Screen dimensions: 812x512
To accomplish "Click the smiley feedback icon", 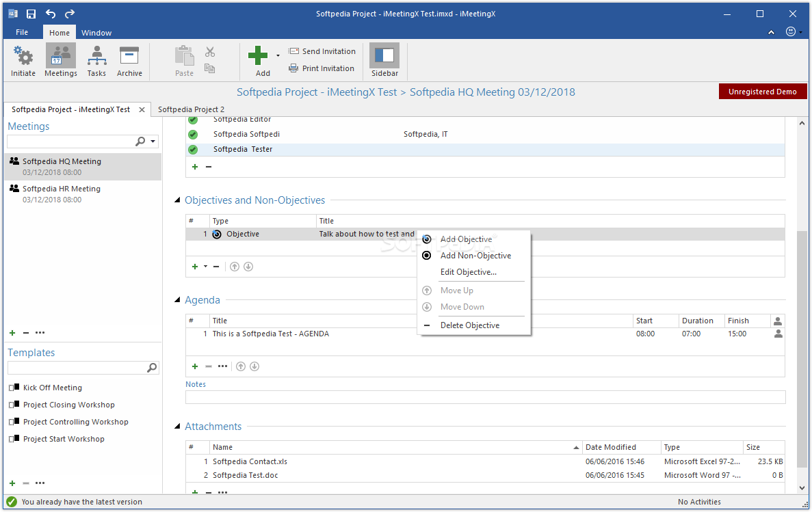I will (791, 31).
